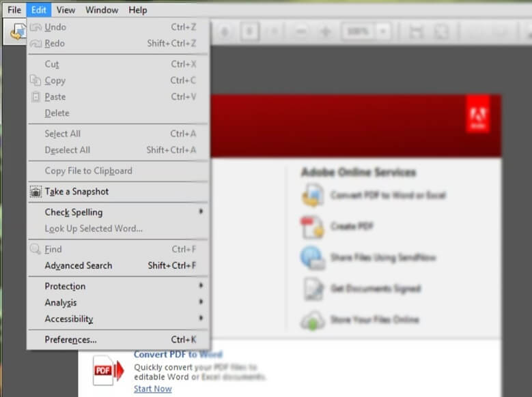Click the export PDF toolbar icon
Screen dimensions: 532x397
[x=17, y=32]
